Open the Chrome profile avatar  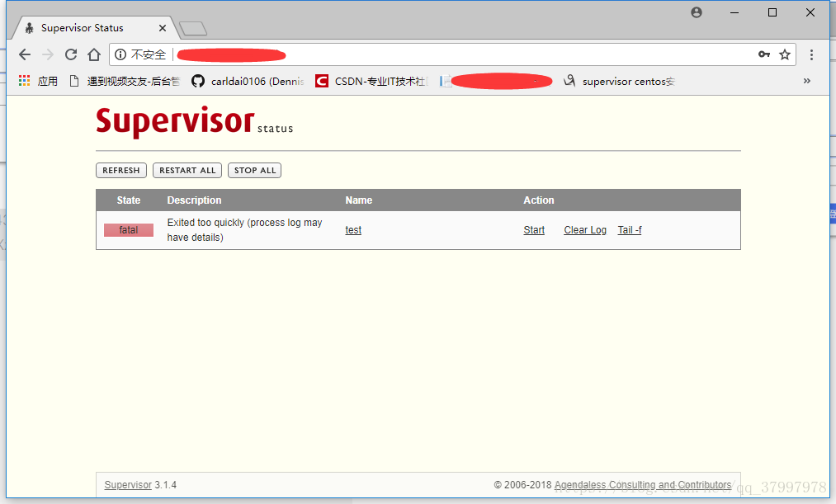697,12
